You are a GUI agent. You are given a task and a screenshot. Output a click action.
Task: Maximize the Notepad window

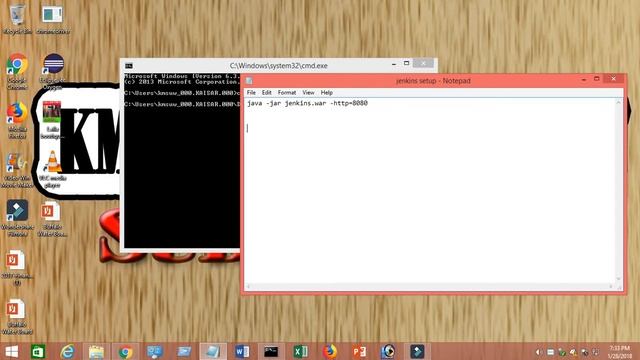(x=597, y=79)
